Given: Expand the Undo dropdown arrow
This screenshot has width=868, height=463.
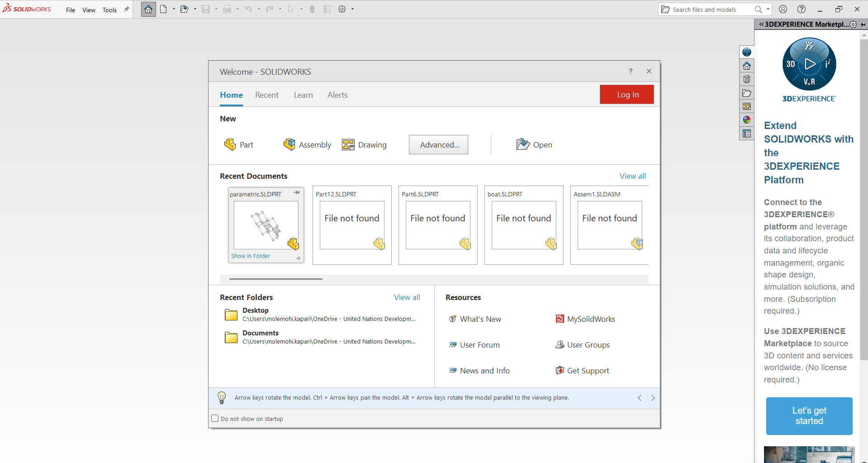Looking at the screenshot, I should [x=259, y=9].
